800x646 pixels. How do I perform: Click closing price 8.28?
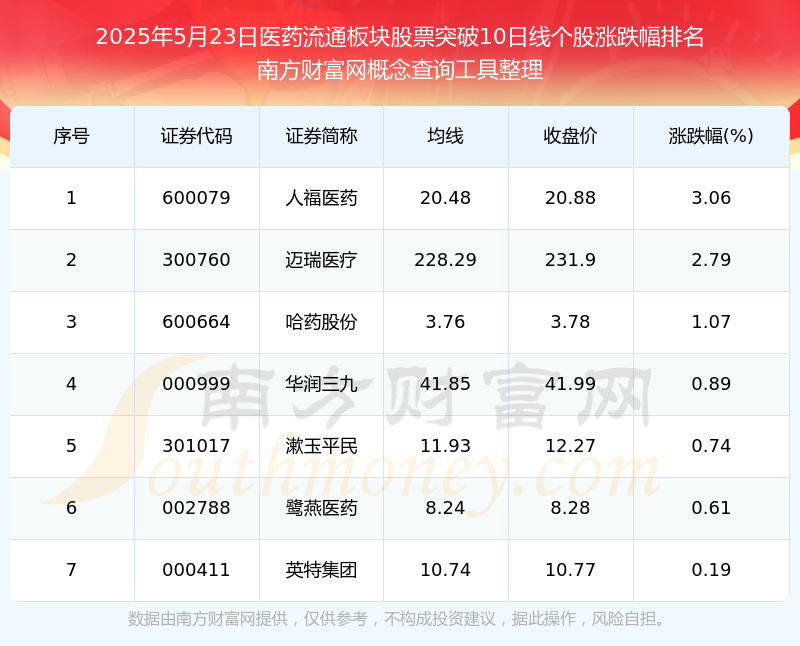[x=570, y=508]
